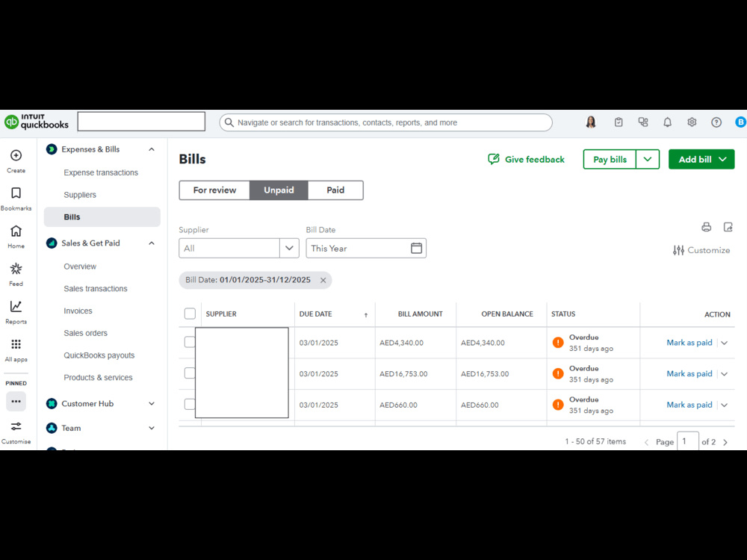Open Sales transactions
Image resolution: width=747 pixels, height=560 pixels.
point(96,288)
